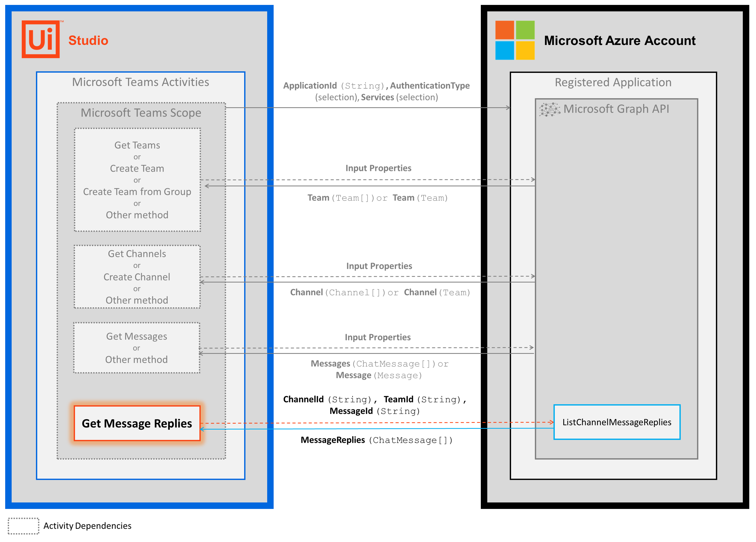This screenshot has width=756, height=542.
Task: Click the "Microsoft Graph API" label text
Action: click(x=616, y=109)
